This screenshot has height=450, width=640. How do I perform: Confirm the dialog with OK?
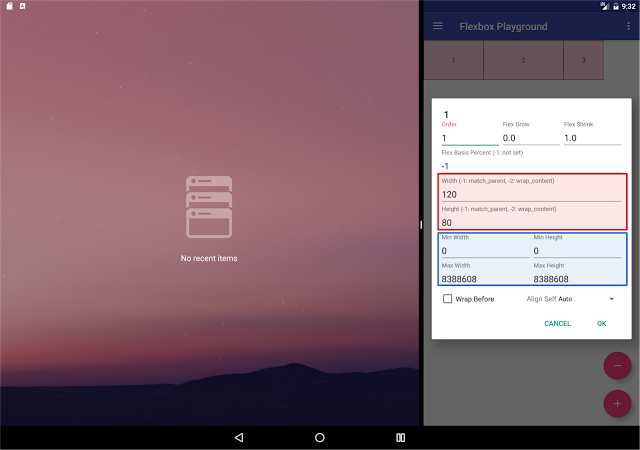coord(601,323)
